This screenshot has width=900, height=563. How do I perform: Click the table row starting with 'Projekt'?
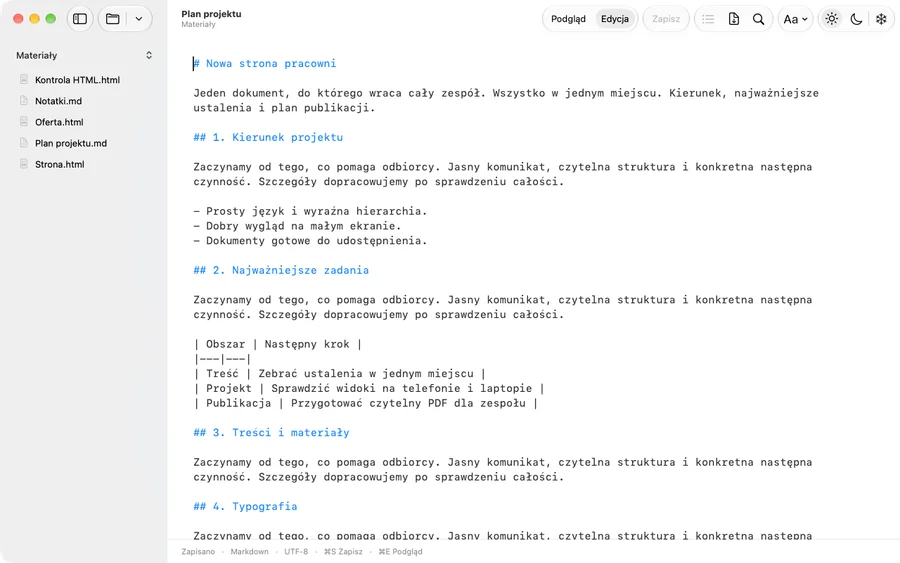[x=369, y=389]
